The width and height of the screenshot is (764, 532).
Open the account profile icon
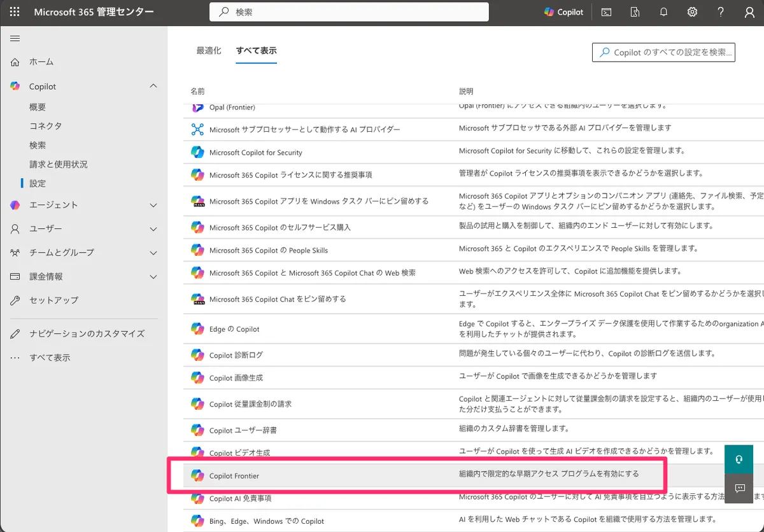tap(749, 12)
